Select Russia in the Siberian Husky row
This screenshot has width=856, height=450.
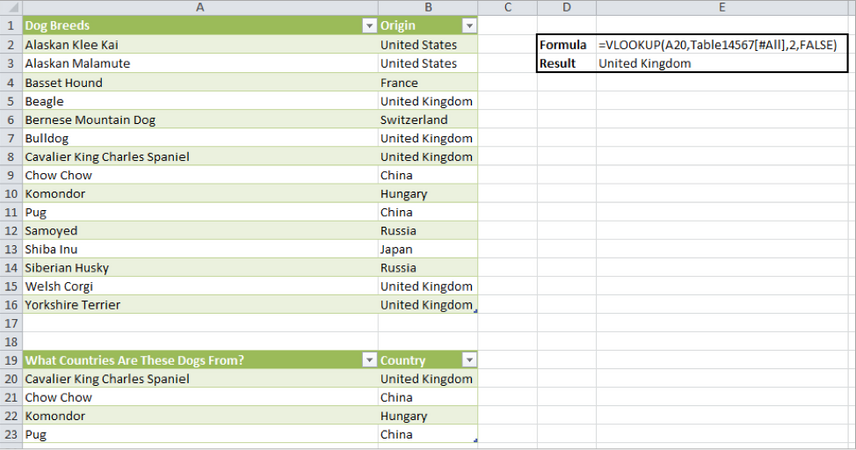click(x=428, y=268)
